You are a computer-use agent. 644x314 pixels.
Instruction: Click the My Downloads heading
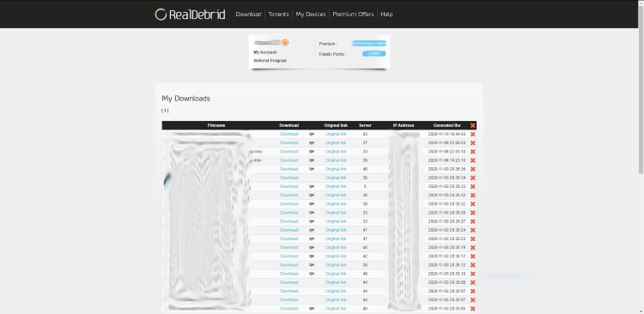click(186, 99)
